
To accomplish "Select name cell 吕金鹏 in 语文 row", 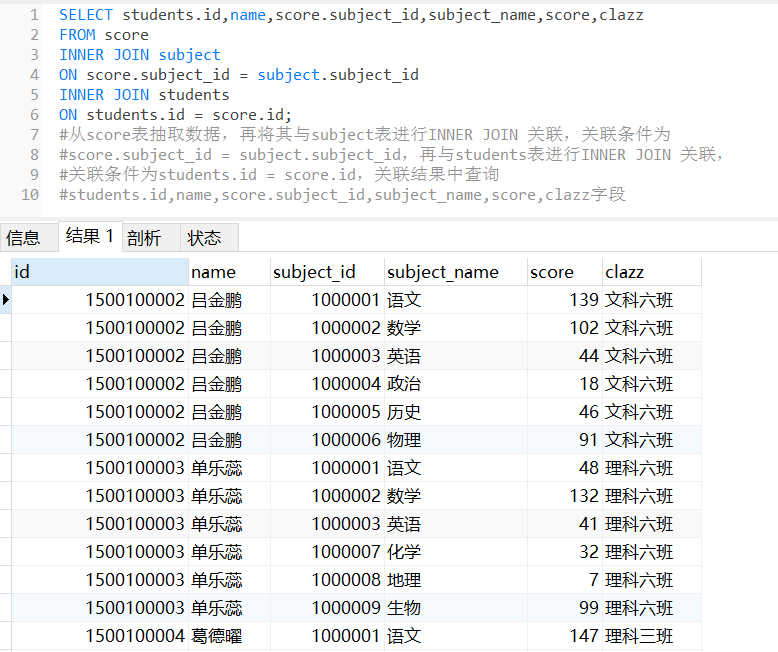I will [229, 300].
